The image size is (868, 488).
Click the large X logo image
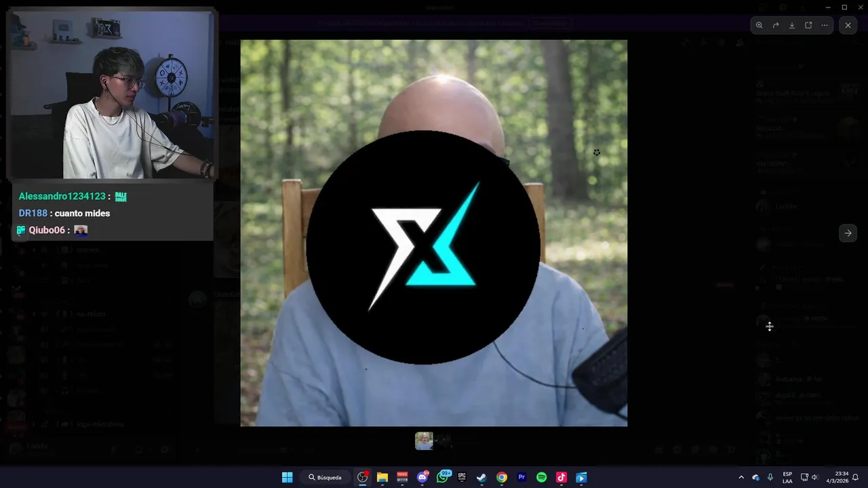click(423, 247)
